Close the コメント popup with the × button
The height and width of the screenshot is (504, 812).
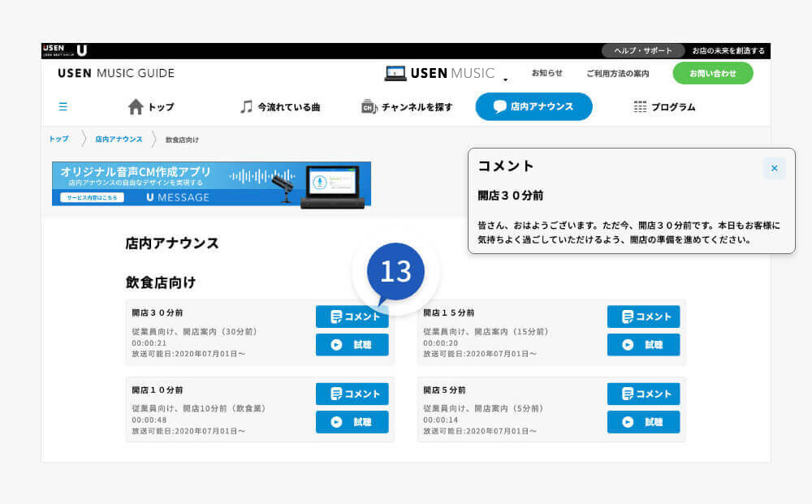(775, 168)
